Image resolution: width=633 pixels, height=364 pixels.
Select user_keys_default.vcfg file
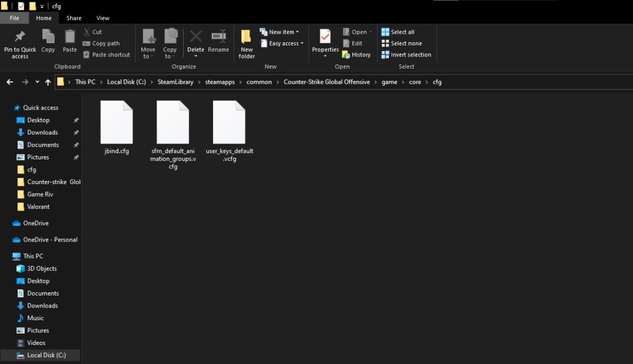tap(229, 131)
